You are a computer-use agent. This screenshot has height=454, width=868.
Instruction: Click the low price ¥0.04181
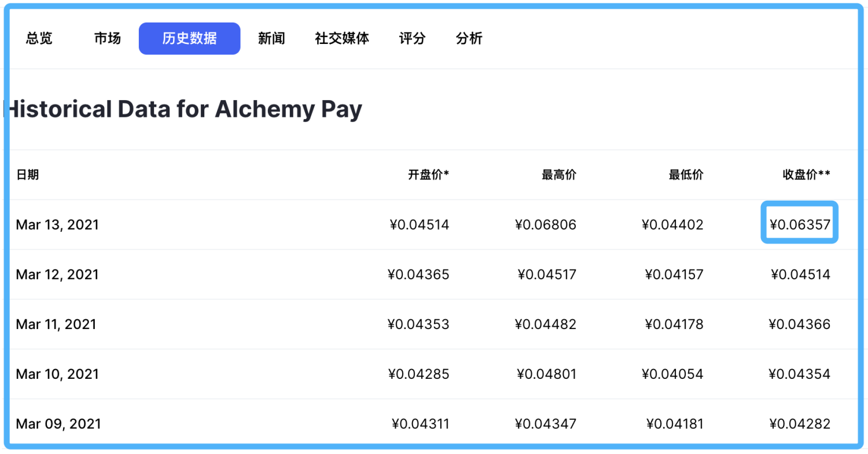(x=675, y=424)
